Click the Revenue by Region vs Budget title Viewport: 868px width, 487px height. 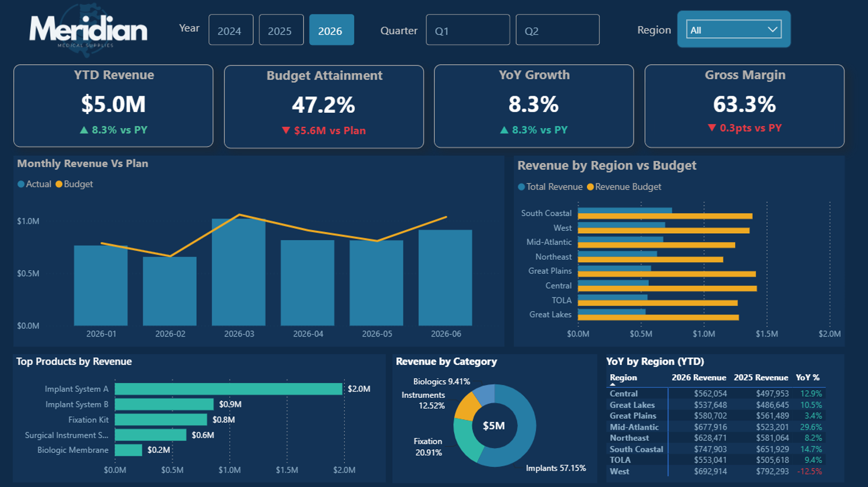pos(607,165)
